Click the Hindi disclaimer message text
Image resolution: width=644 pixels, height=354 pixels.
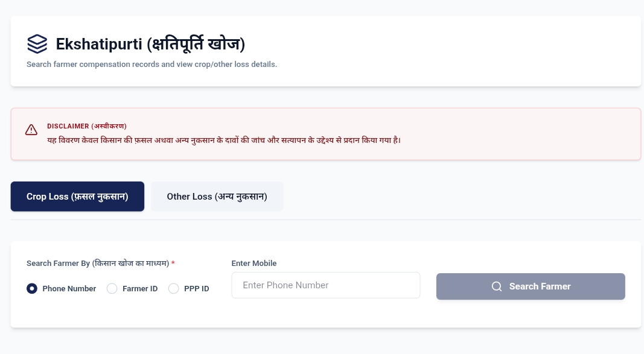224,141
